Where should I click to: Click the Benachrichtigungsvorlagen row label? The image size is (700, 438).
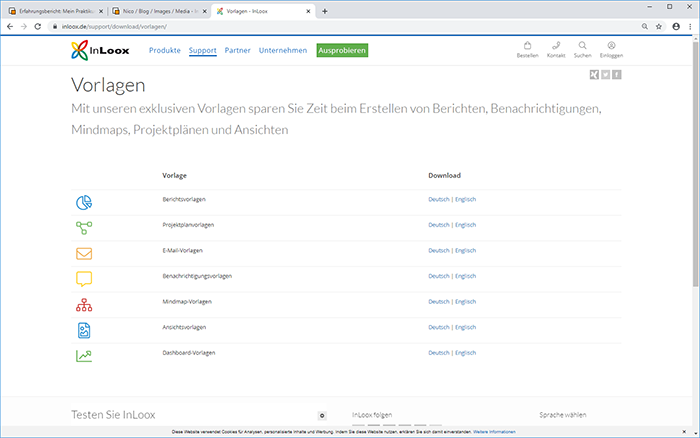point(197,276)
